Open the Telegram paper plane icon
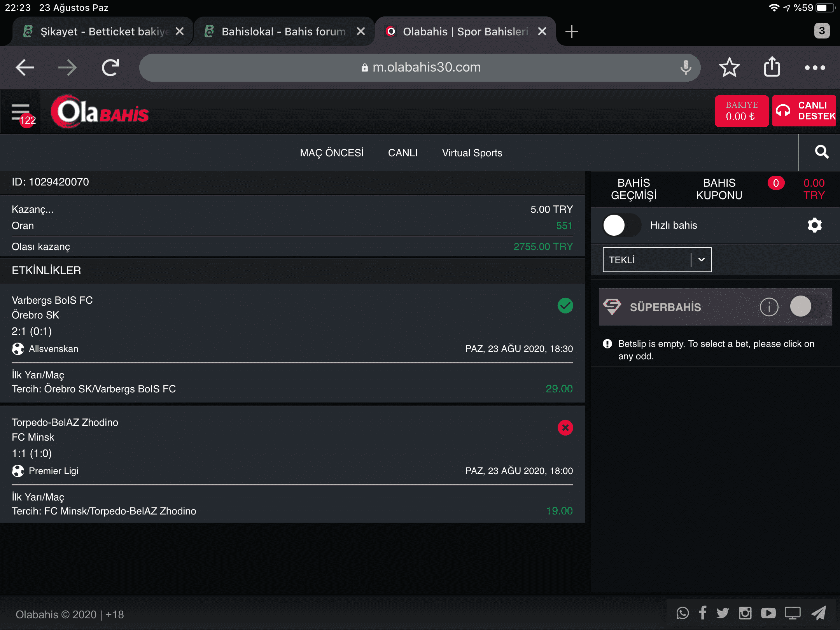The height and width of the screenshot is (630, 840). click(x=819, y=613)
